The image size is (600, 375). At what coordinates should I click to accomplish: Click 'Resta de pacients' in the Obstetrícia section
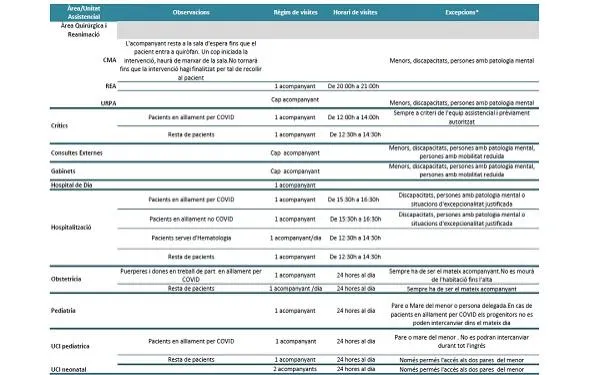[191, 289]
